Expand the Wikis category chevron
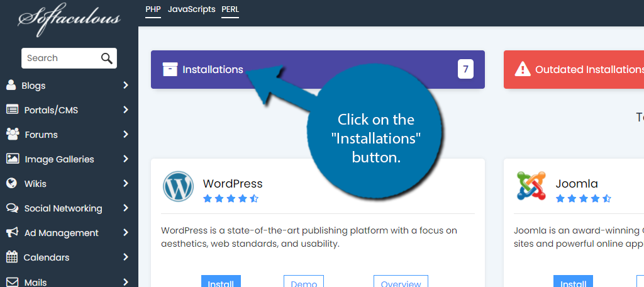Viewport: 644px width, 287px height. 126,184
